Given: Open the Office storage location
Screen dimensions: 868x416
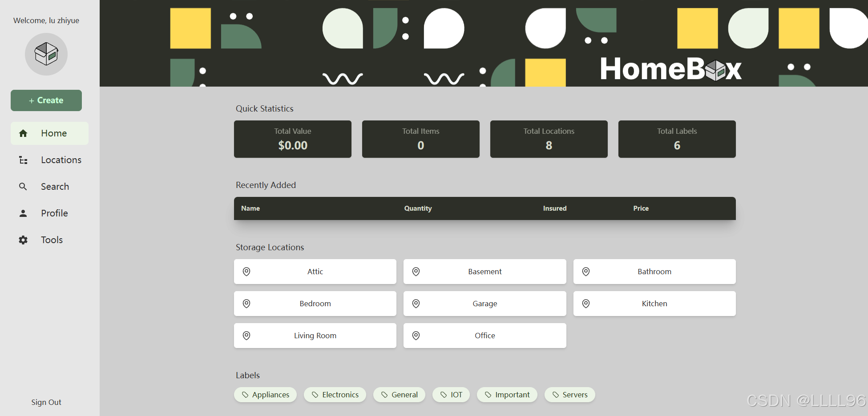Looking at the screenshot, I should (485, 336).
